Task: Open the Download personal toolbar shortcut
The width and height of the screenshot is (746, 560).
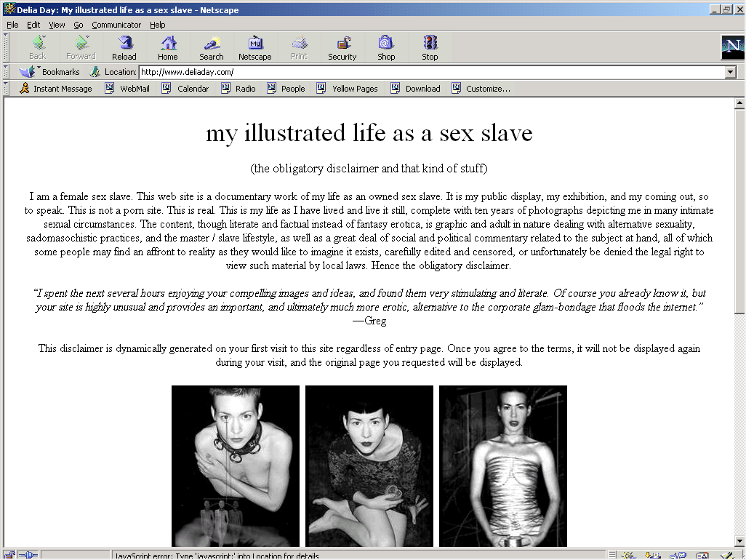Action: [416, 89]
